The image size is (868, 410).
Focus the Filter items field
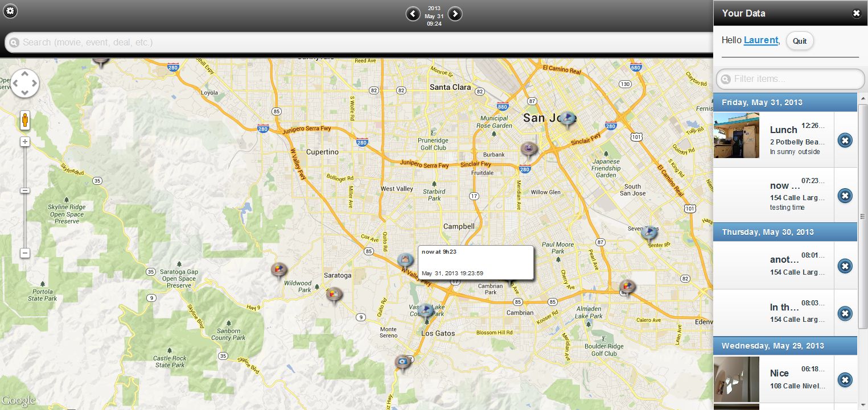tap(790, 79)
